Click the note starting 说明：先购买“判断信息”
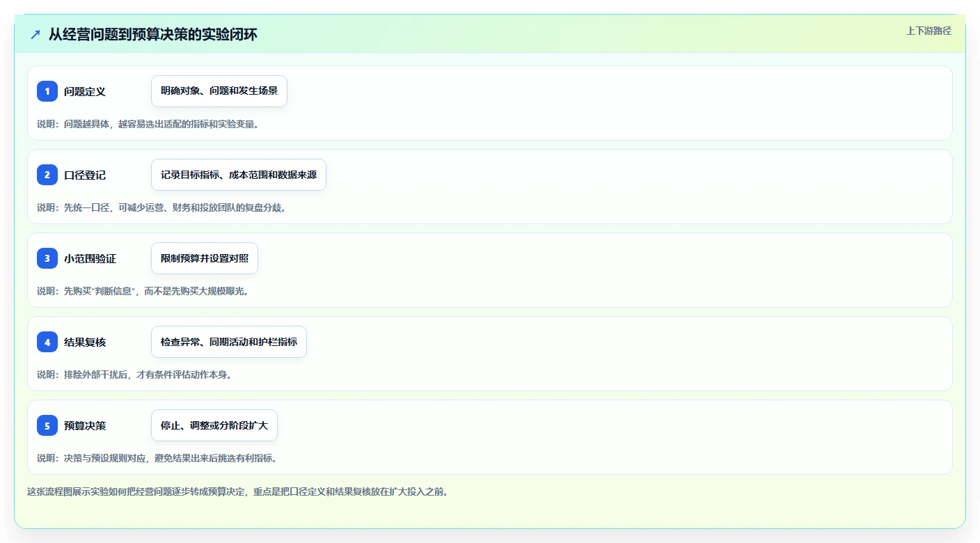Screen dimensions: 980x543 click(143, 291)
